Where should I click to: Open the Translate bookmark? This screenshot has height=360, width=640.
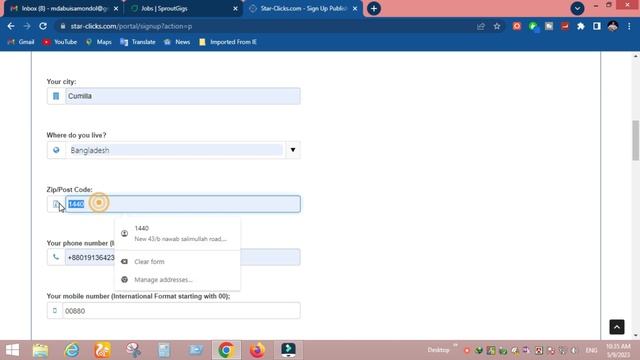tap(138, 42)
